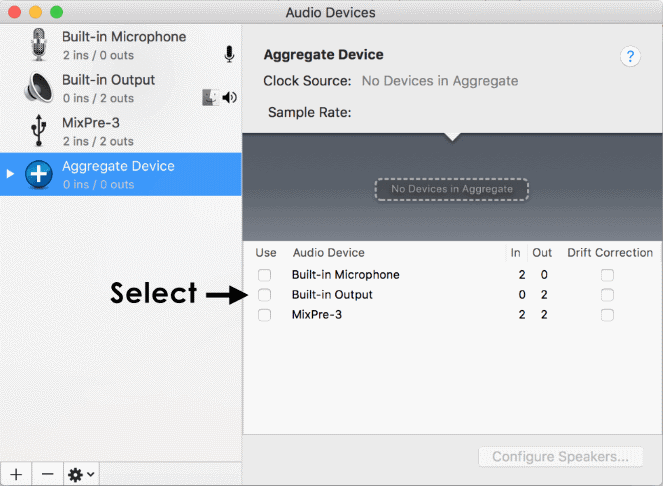
Task: Open help with the question mark button
Action: point(630,57)
